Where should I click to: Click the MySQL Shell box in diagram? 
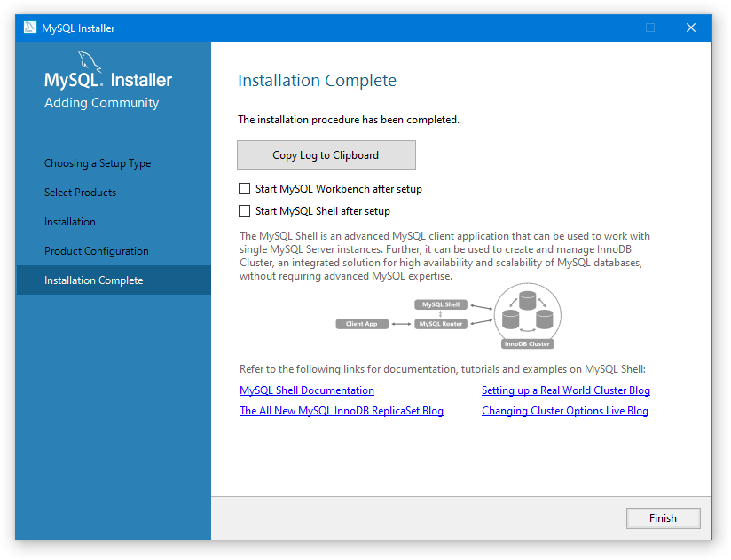pyautogui.click(x=441, y=304)
